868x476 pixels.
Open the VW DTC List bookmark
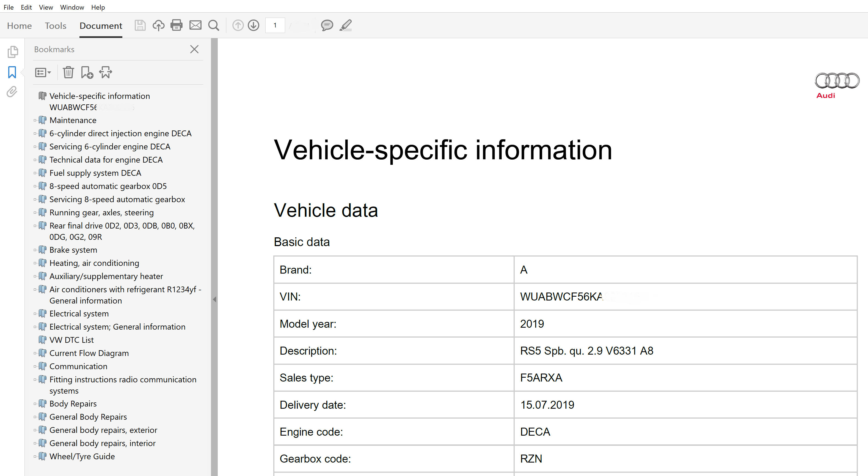[x=71, y=340]
